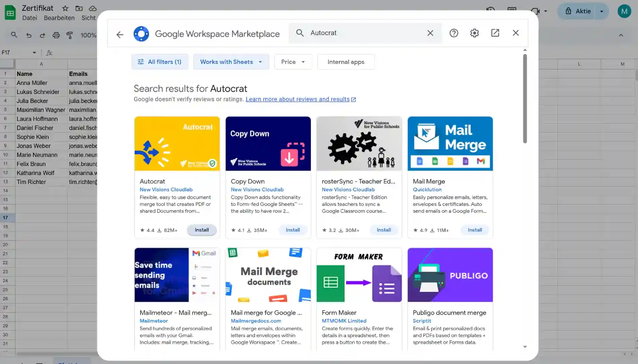Open the Quicklution Mail Merge thumbnail
638x364 pixels.
click(x=450, y=144)
